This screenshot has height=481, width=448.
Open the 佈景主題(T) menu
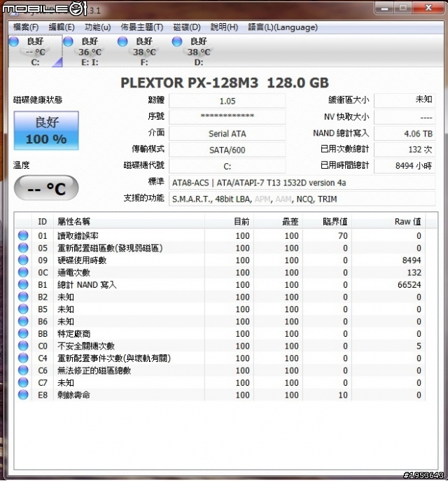pos(141,27)
